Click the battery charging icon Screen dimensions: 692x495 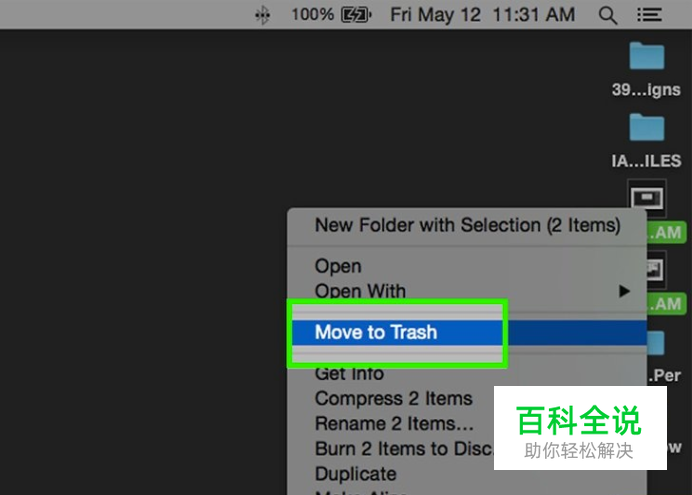pyautogui.click(x=357, y=15)
